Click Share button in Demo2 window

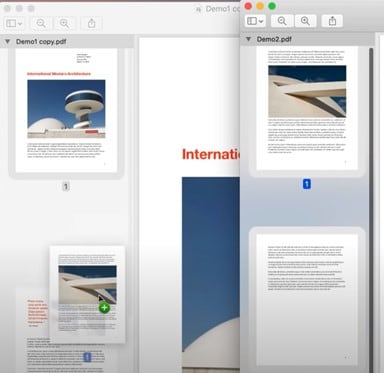332,21
